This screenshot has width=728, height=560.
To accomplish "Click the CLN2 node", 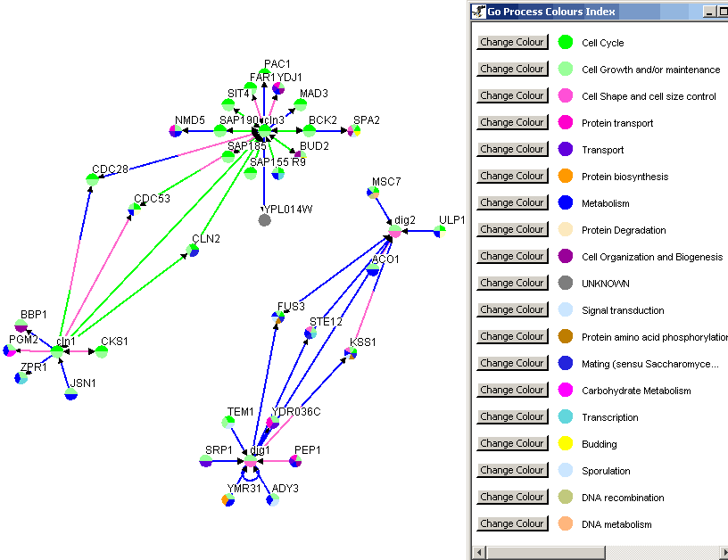I will 194,251.
